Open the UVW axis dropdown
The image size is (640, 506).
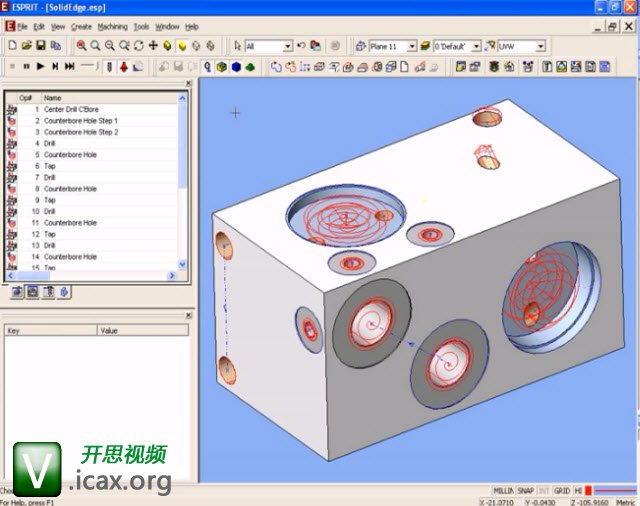tap(540, 47)
